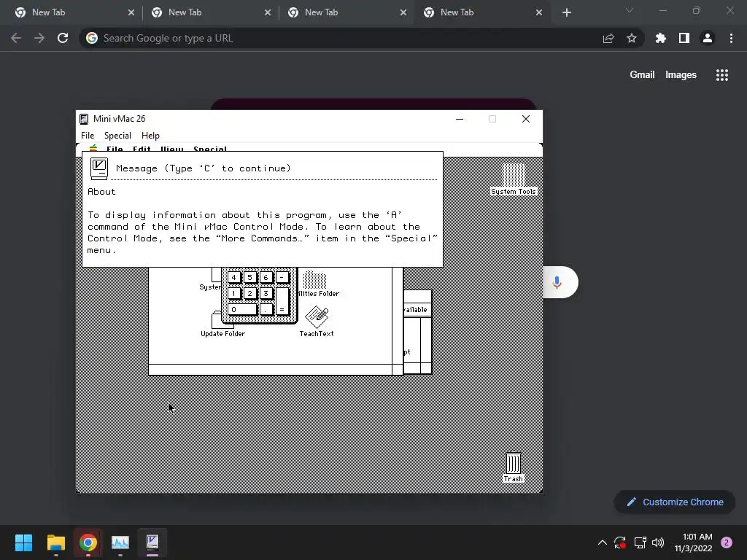The image size is (747, 560).
Task: Open Gmail link
Action: tap(642, 75)
